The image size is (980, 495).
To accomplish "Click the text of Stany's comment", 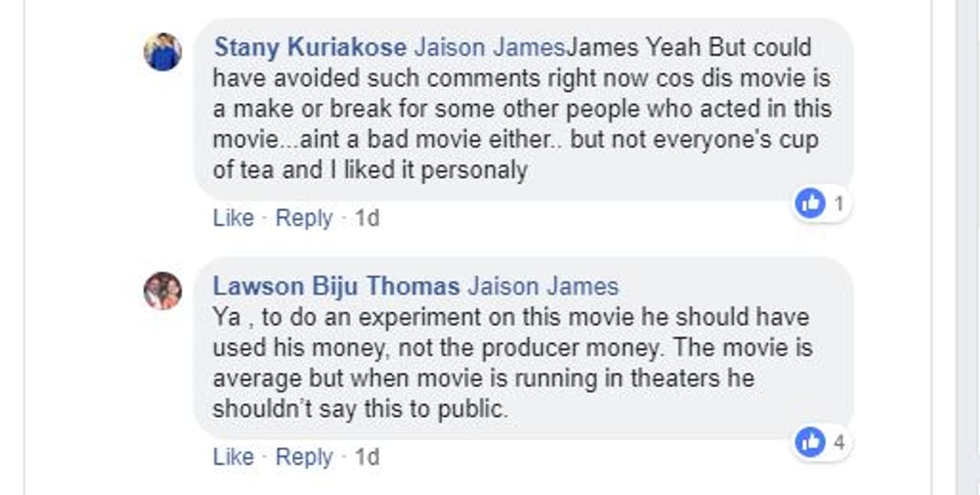I will (x=521, y=109).
